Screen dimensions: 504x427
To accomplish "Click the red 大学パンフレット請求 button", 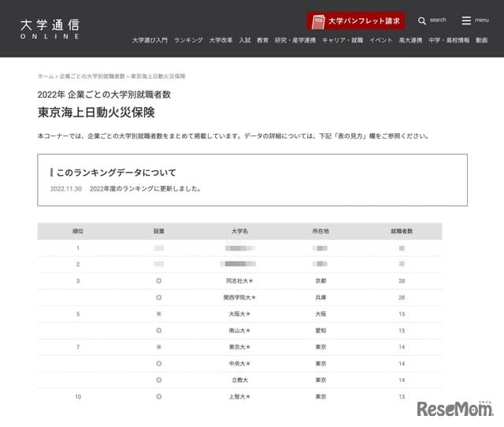I will click(356, 21).
